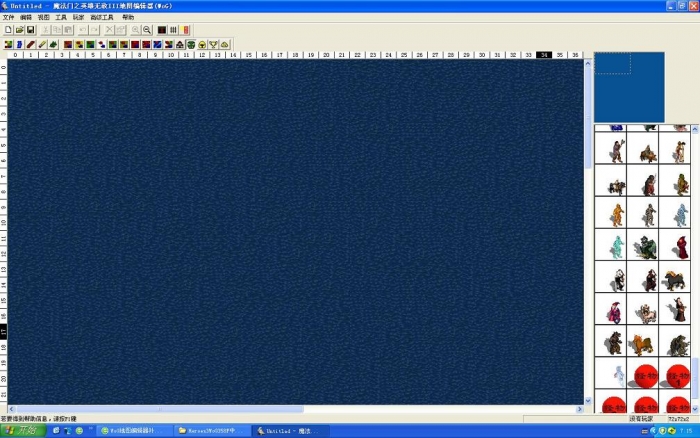Viewport: 700px width, 438px height.
Task: Create a new map with New icon
Action: [8, 30]
